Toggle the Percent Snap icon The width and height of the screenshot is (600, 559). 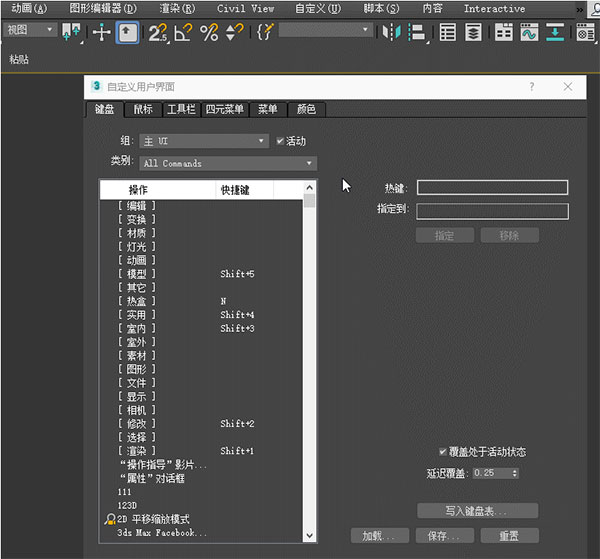[x=208, y=32]
